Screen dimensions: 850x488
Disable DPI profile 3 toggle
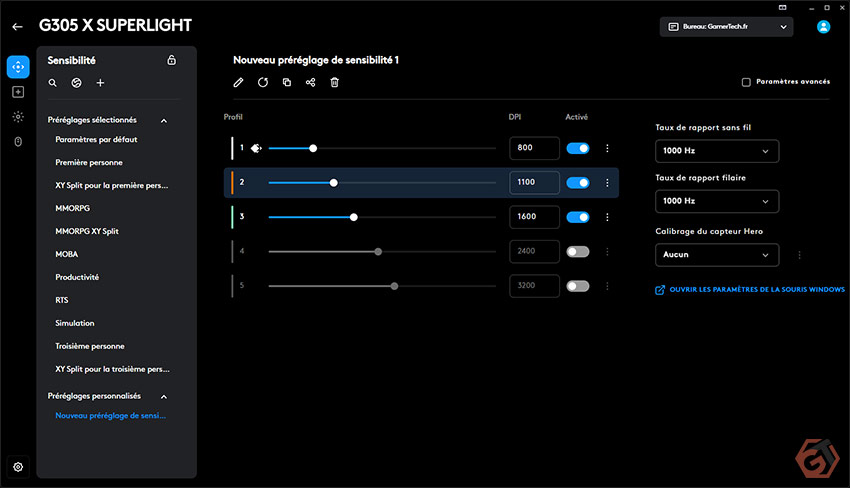click(578, 217)
